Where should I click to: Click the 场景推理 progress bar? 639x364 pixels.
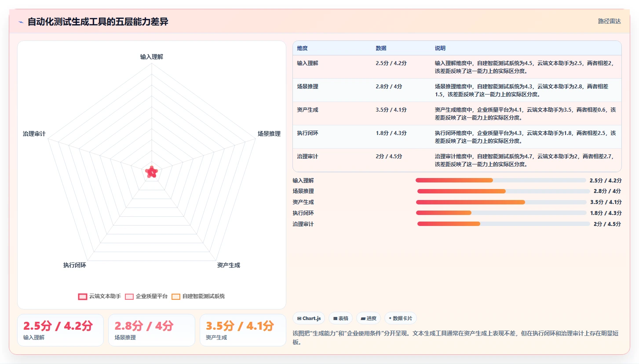504,191
